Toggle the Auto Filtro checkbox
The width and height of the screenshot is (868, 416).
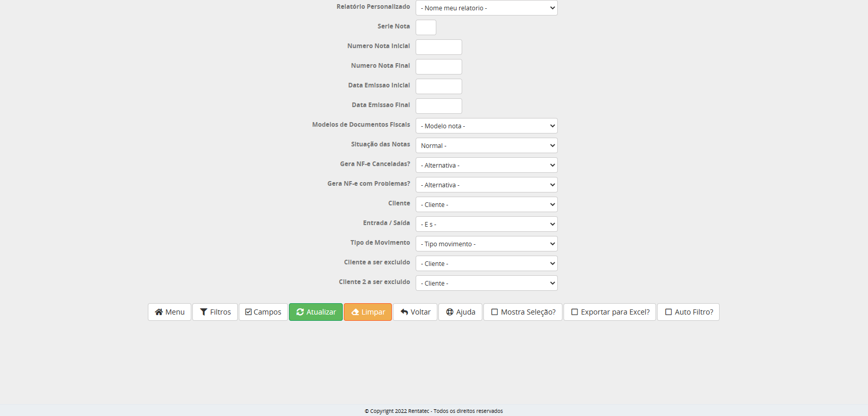(x=668, y=312)
